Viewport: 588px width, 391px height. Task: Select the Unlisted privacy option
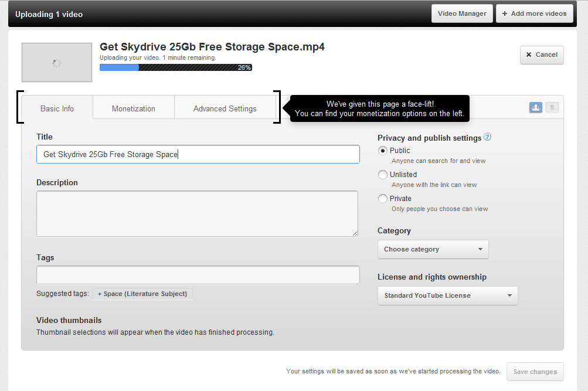coord(382,175)
